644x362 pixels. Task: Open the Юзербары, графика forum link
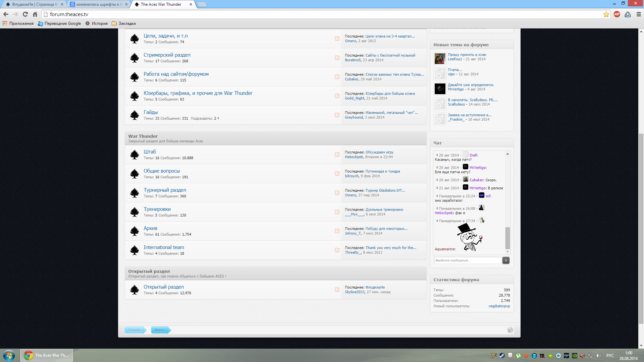point(198,93)
